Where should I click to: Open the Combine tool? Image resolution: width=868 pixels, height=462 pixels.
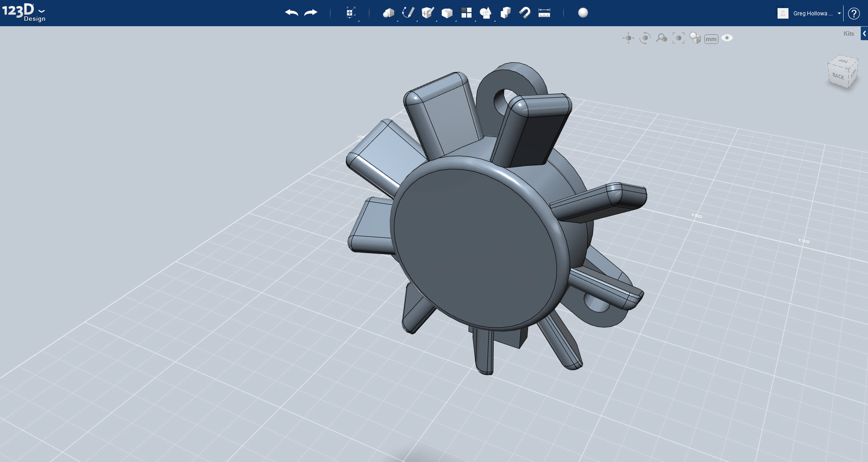pyautogui.click(x=505, y=13)
